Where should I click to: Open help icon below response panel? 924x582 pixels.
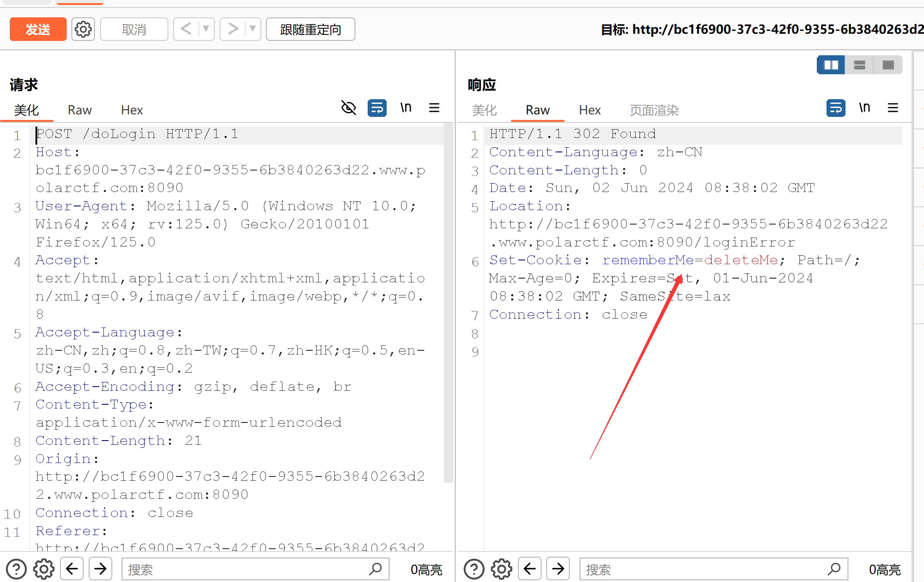click(474, 569)
